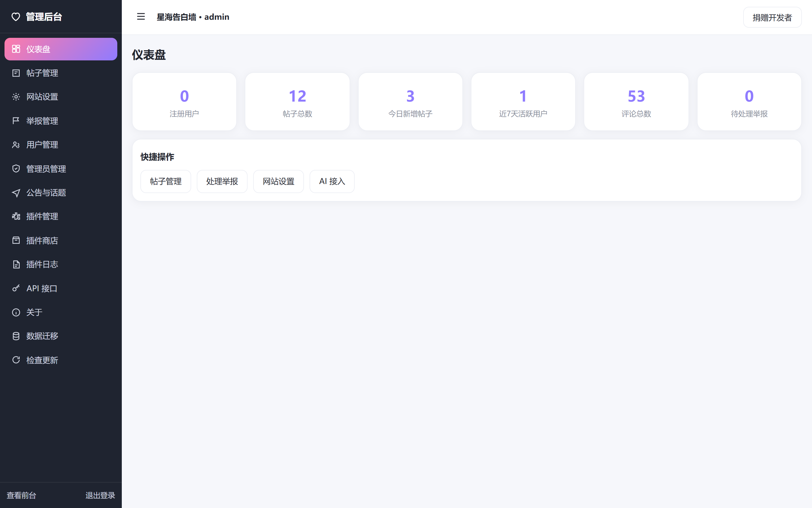Open 帖子管理 label in the sidebar
The height and width of the screenshot is (508, 812).
click(42, 73)
